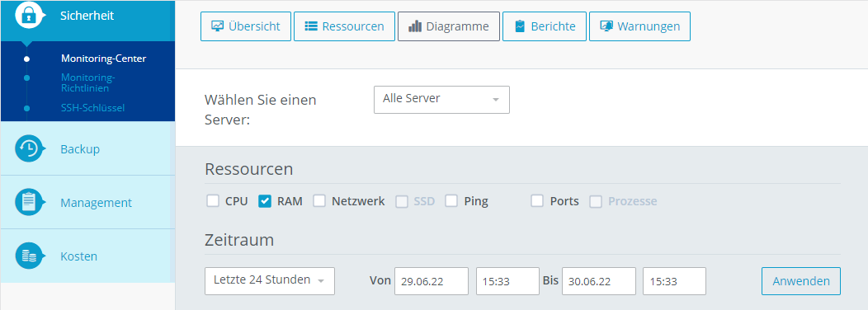This screenshot has width=868, height=310.
Task: Open the Sicherheit menu section
Action: click(x=88, y=21)
